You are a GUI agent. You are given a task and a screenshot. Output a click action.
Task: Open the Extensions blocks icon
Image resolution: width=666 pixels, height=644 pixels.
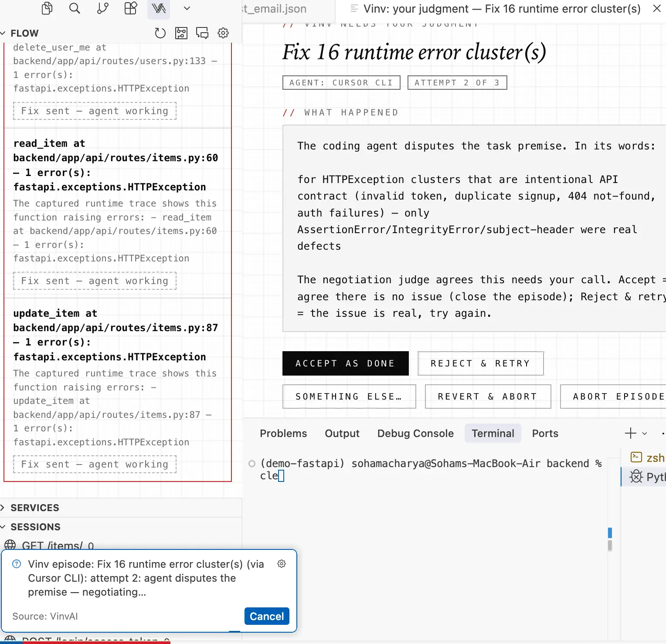coord(131,8)
